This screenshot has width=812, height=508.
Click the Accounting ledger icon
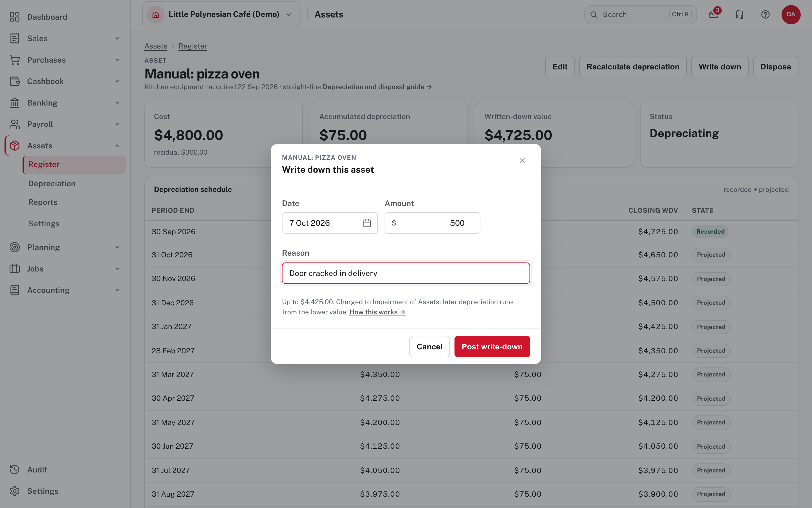(x=14, y=290)
